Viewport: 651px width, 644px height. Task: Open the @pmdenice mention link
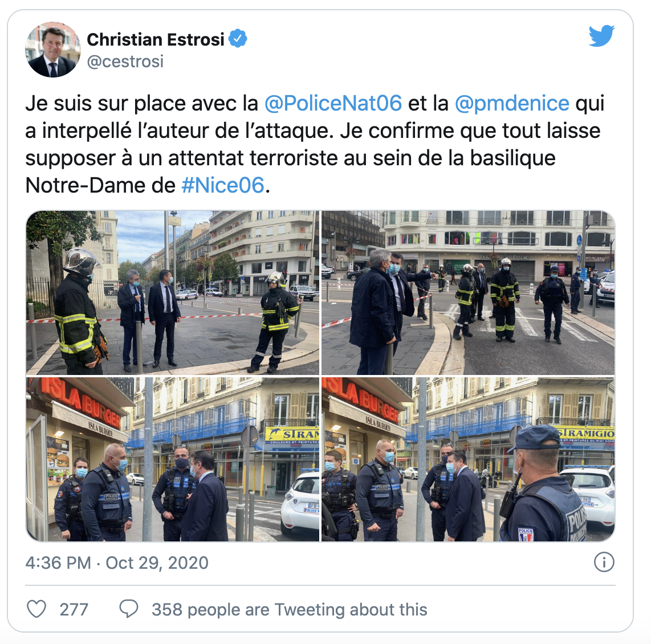(x=512, y=103)
